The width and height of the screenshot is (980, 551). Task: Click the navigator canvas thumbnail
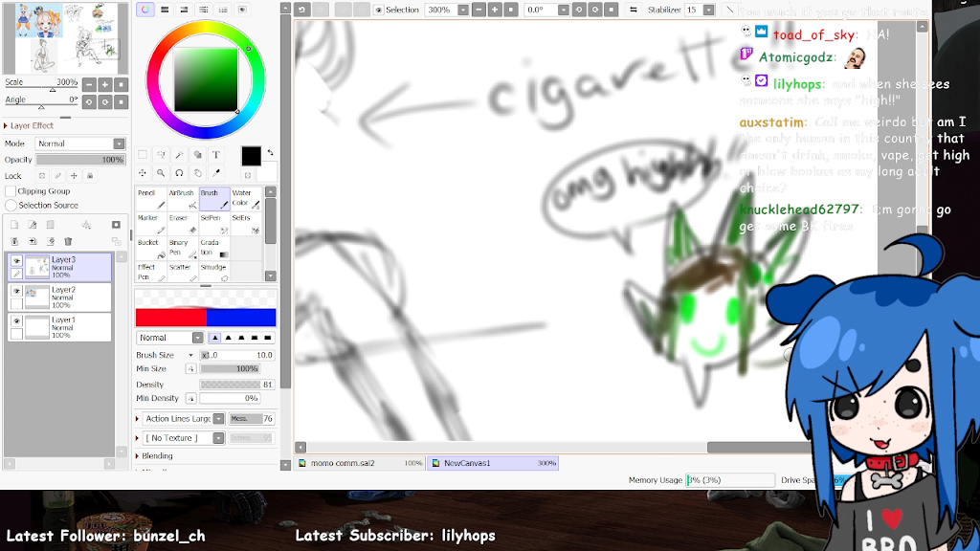tap(66, 37)
